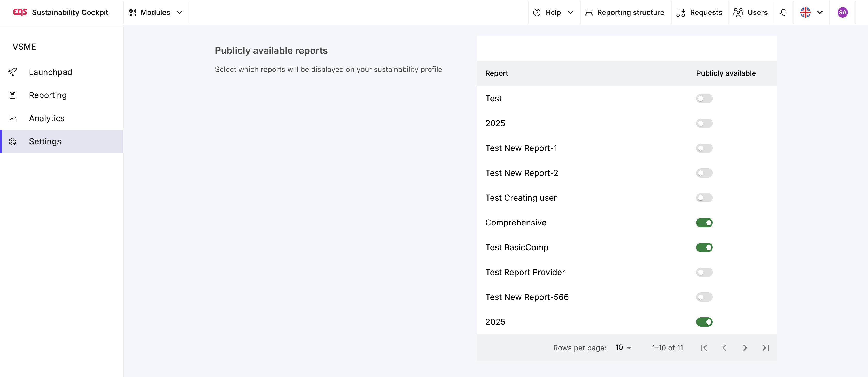Image resolution: width=868 pixels, height=377 pixels.
Task: Click the EQS logo in the header
Action: pyautogui.click(x=20, y=12)
